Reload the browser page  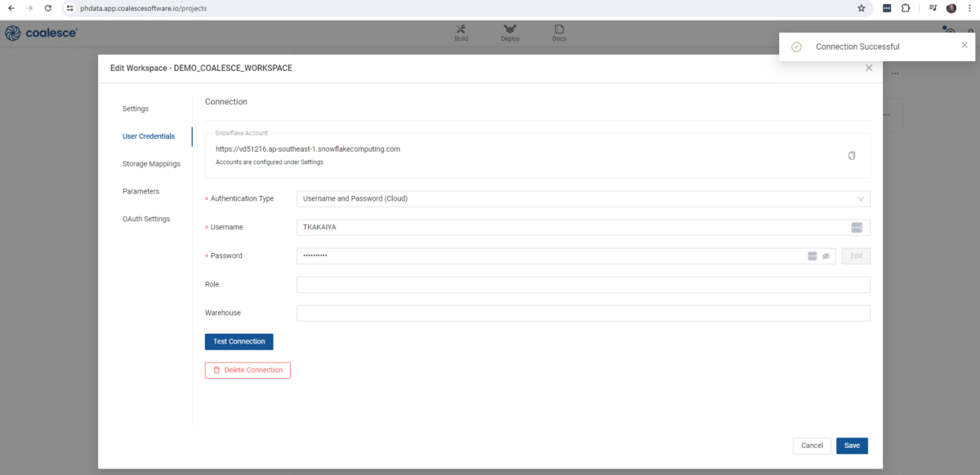point(48,8)
